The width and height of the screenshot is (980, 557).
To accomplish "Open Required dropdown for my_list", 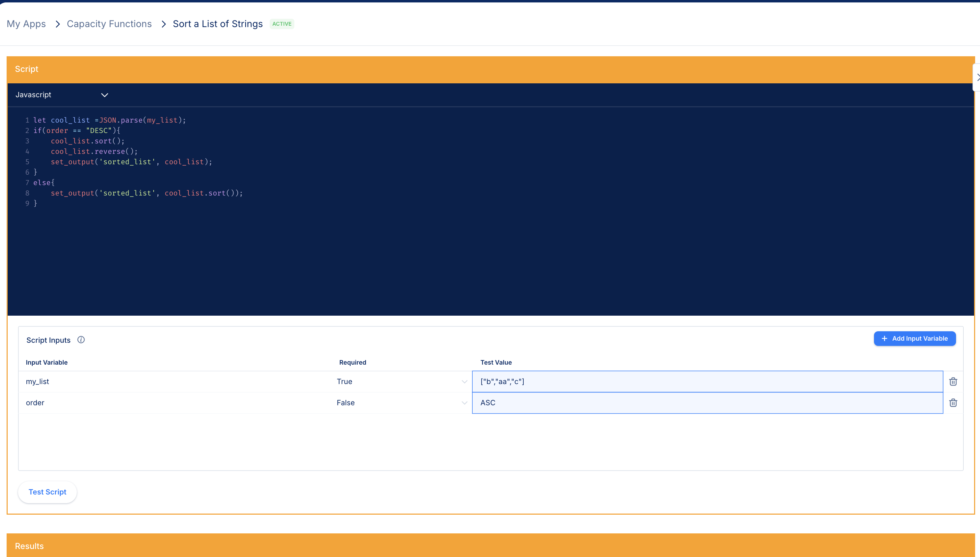I will click(x=401, y=381).
